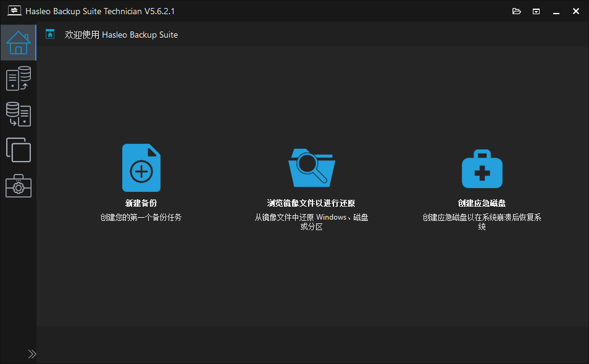Image resolution: width=589 pixels, height=364 pixels.
Task: Click the magnifier folder restore icon
Action: [x=311, y=167]
